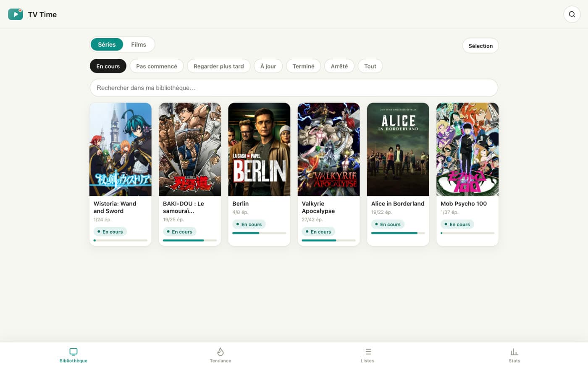This screenshot has width=588, height=368.
Task: Open Bibliothèque via the screen icon
Action: [x=73, y=352]
